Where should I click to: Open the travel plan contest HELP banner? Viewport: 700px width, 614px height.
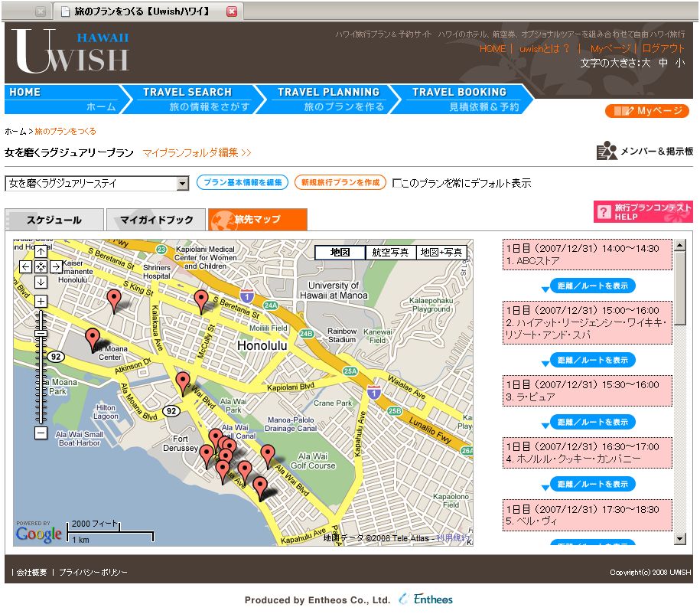[x=643, y=212]
